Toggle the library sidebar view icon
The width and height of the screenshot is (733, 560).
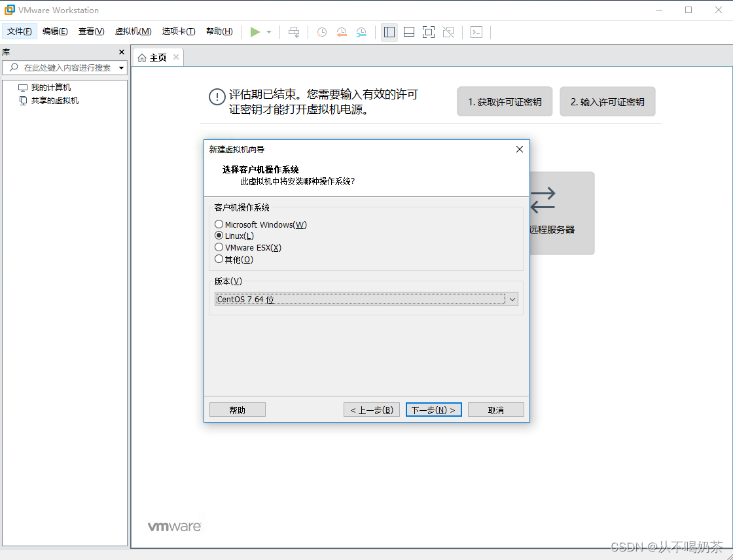[x=389, y=32]
